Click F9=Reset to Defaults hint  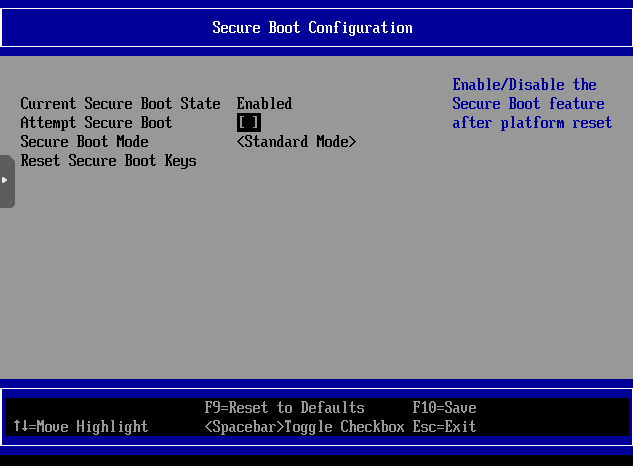(284, 408)
